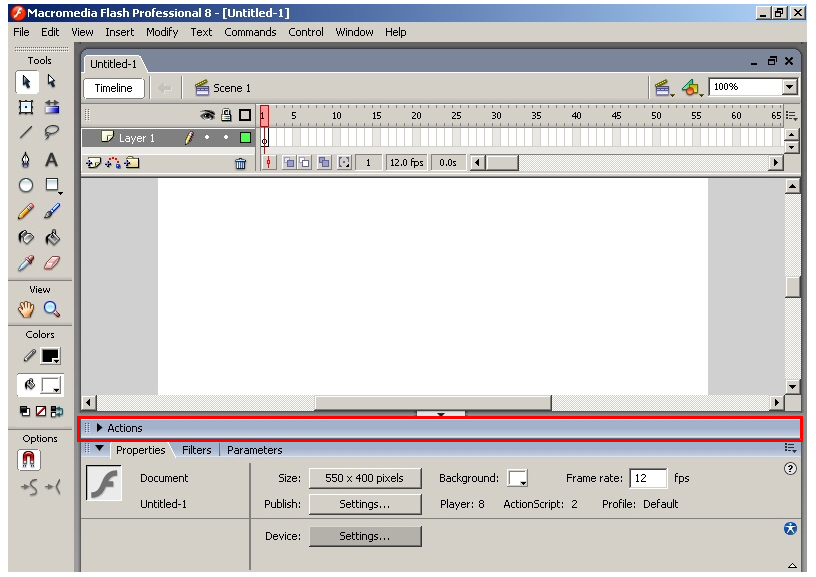Select the Brush tool
This screenshot has height=577, width=816.
[x=52, y=211]
